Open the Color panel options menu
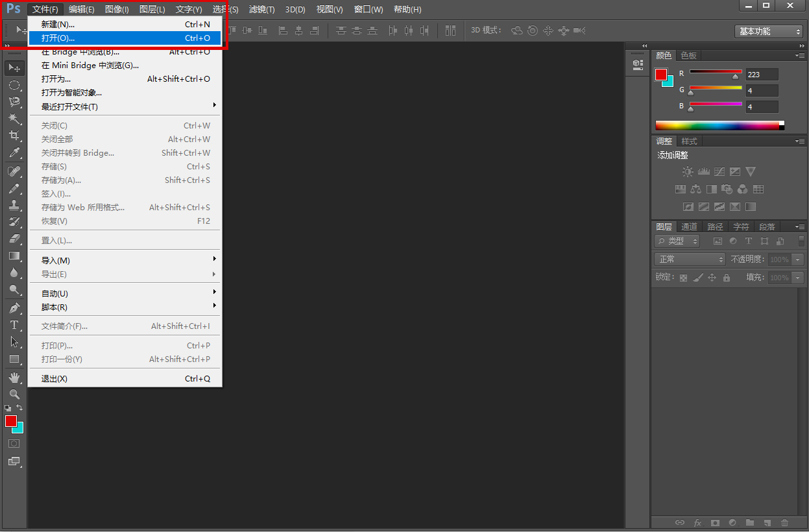 tap(800, 56)
